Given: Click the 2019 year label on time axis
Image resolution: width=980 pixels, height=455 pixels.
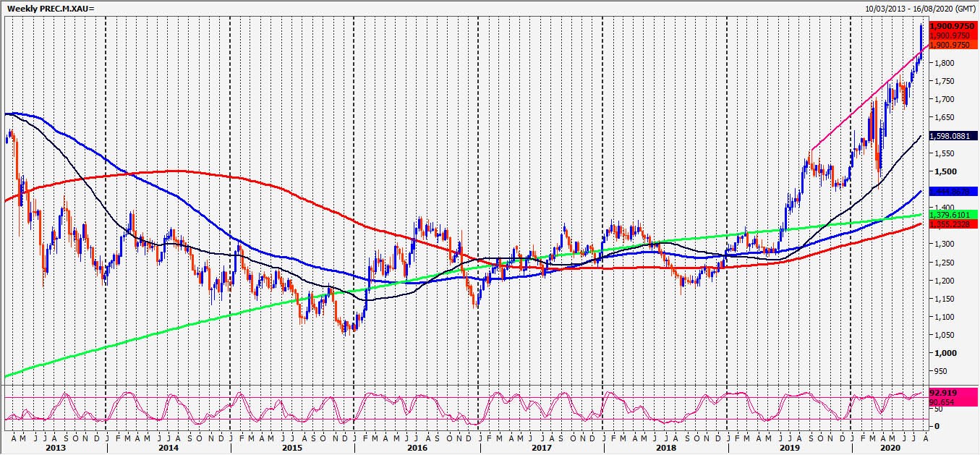Looking at the screenshot, I should (788, 448).
